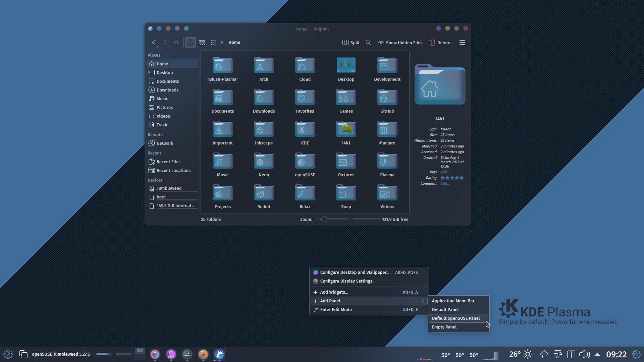Open Downloads in the Places sidebar
Image resolution: width=644 pixels, height=362 pixels.
click(x=173, y=90)
